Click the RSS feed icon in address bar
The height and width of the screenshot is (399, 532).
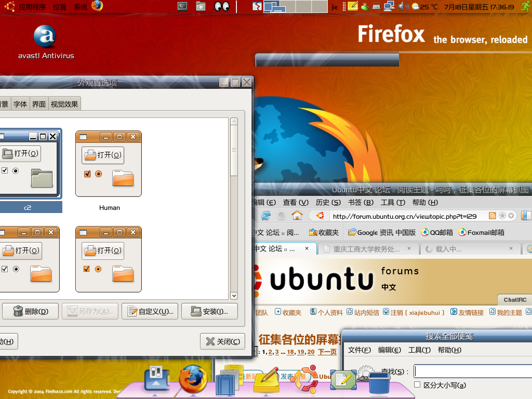492,216
